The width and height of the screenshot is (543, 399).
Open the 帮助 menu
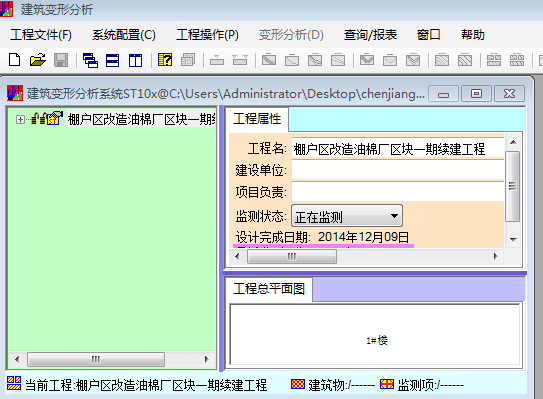tap(473, 35)
